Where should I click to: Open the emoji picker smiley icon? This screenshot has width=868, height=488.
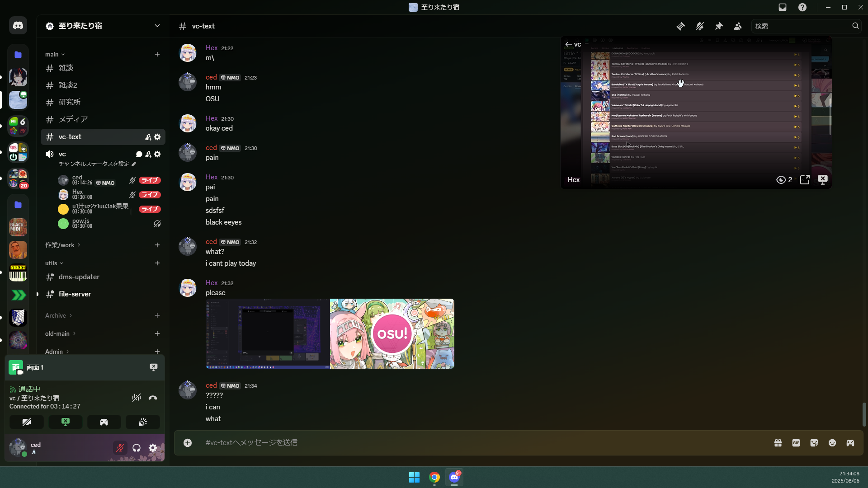[832, 443]
